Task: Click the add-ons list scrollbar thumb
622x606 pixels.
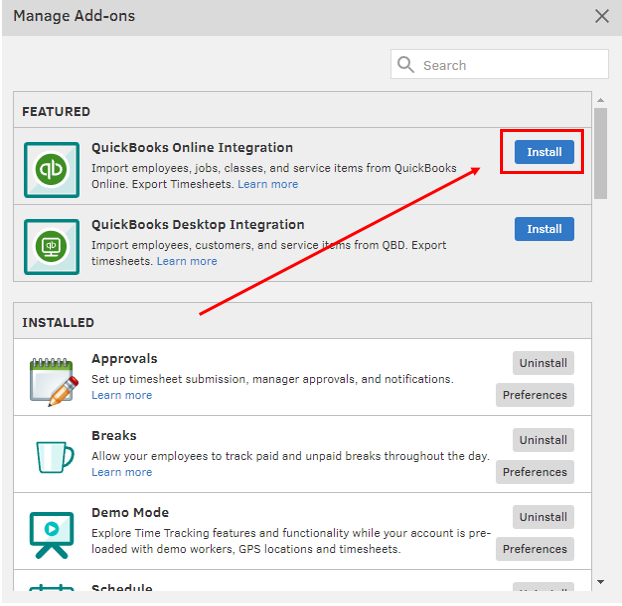Action: 601,153
